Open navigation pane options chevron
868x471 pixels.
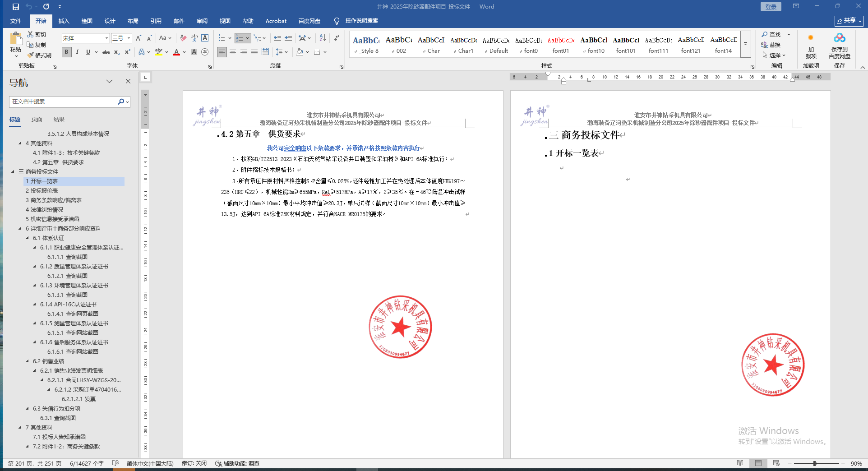109,81
